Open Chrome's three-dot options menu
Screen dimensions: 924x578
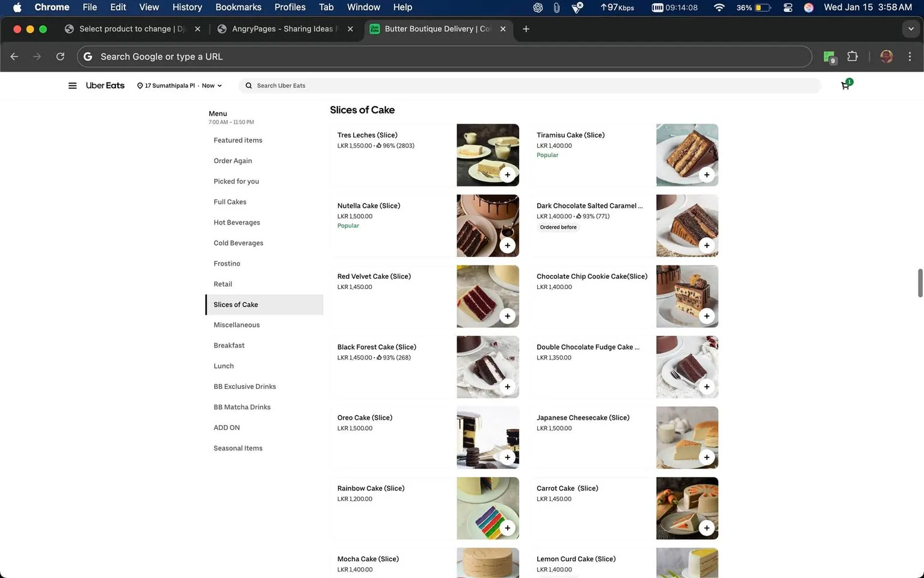910,57
